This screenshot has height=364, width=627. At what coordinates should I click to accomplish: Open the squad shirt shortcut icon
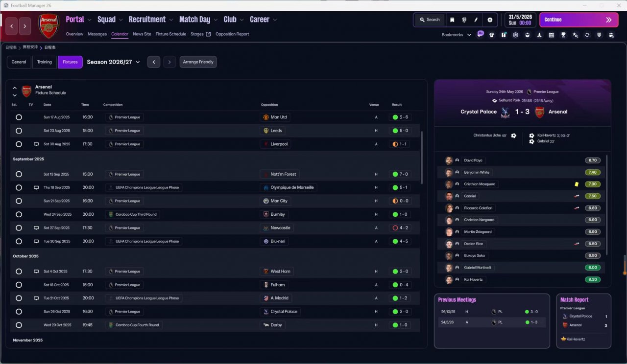[x=491, y=35]
